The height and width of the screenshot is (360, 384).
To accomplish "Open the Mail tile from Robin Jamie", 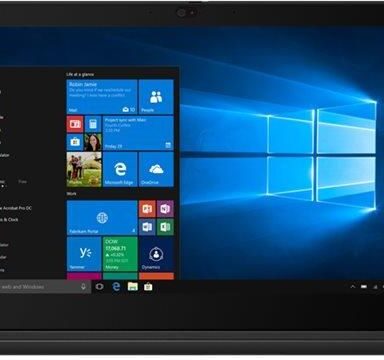I will coord(102,97).
